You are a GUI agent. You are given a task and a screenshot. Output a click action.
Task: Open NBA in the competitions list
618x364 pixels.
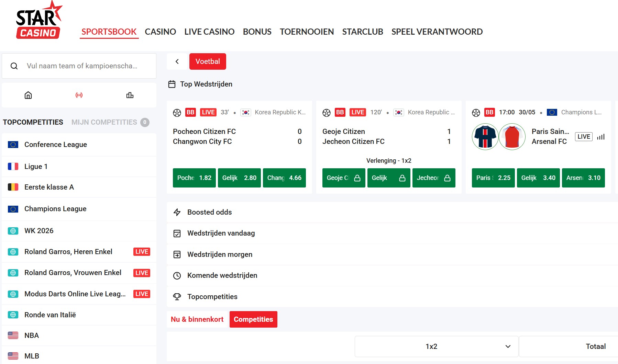(x=79, y=335)
